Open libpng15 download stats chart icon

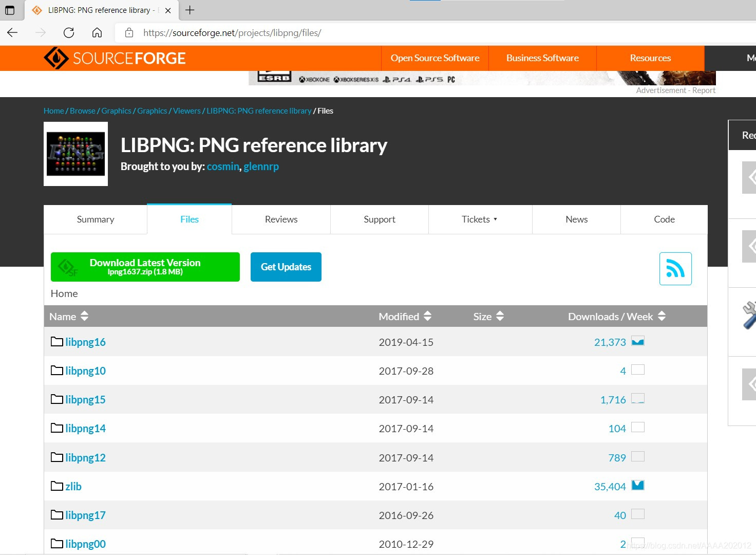(638, 398)
